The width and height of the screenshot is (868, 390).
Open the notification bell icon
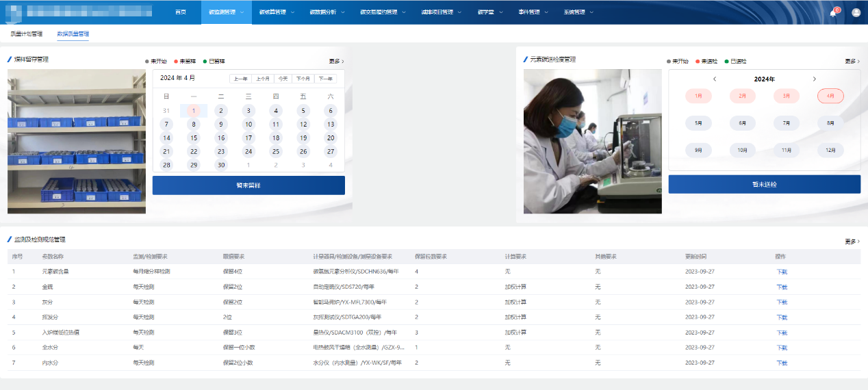point(833,12)
